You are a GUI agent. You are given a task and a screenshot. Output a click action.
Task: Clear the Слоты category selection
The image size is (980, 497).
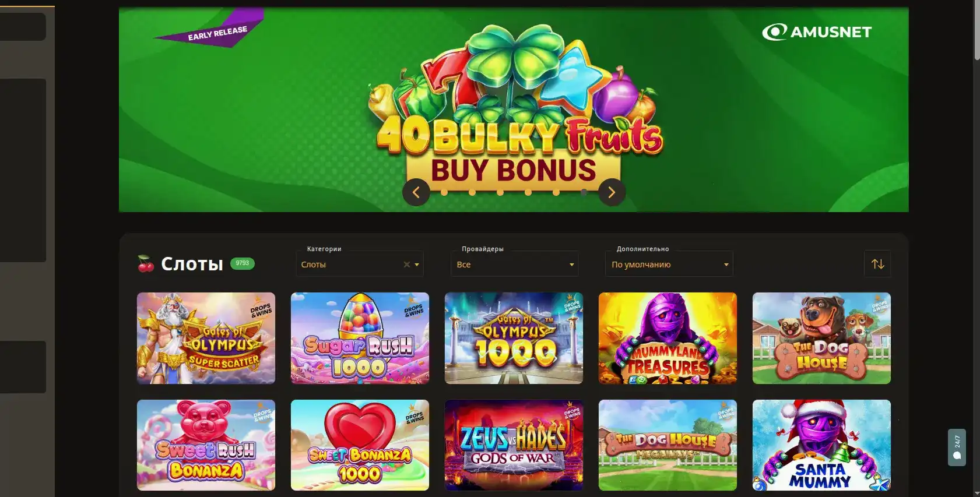click(407, 265)
